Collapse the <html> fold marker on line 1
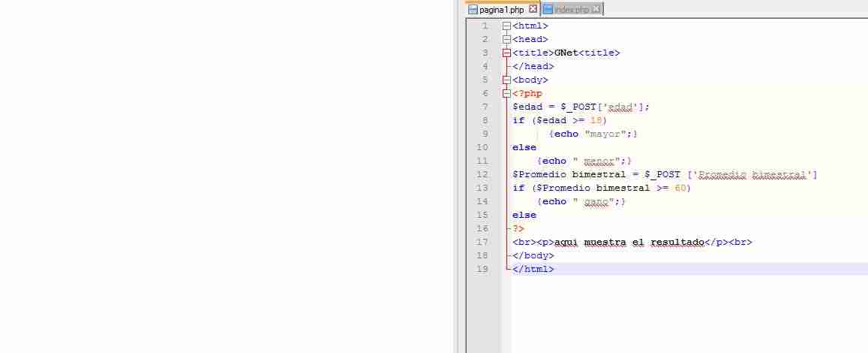868x353 pixels. click(506, 26)
